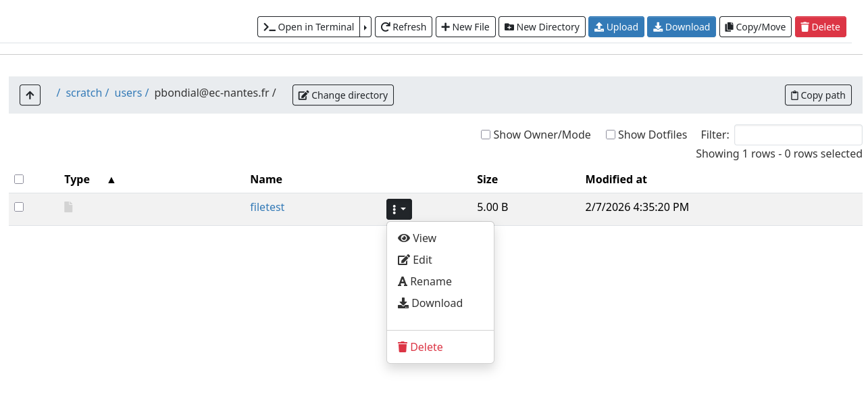
Task: Choose Rename in the context menu
Action: (x=425, y=281)
